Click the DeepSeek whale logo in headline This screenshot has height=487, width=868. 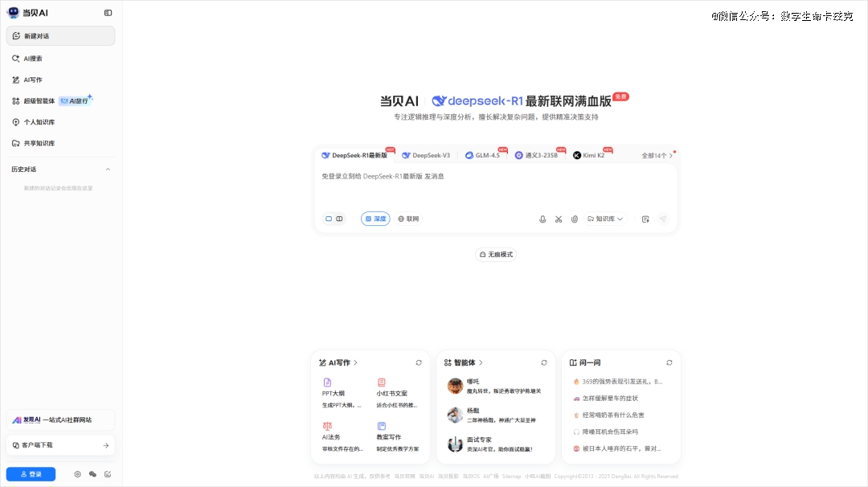pos(439,100)
